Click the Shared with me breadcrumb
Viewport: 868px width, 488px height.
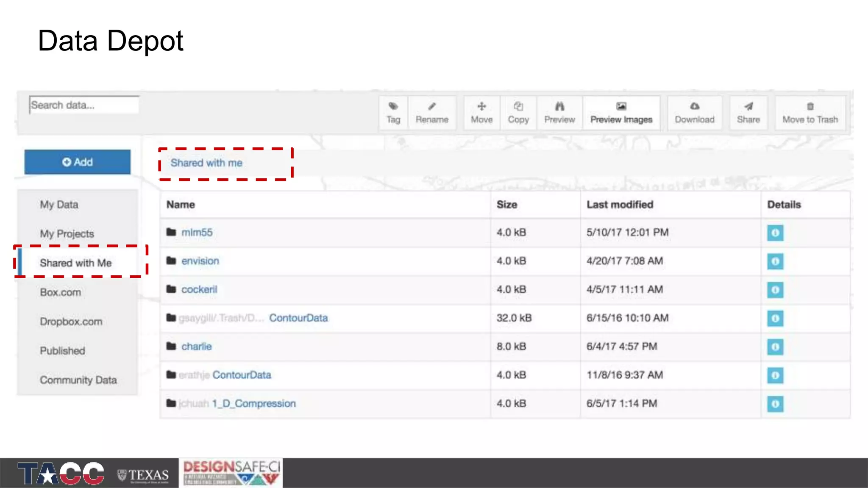[206, 163]
